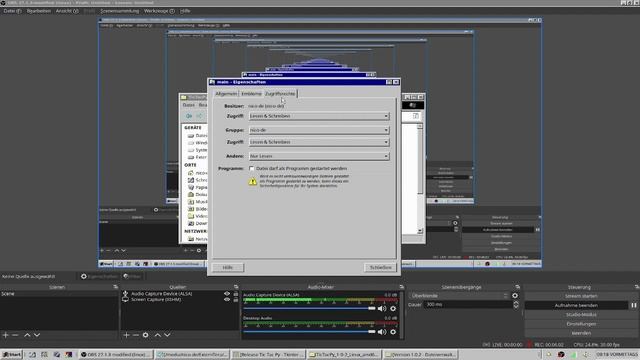Open Einstellungen in Steuerung panel
The width and height of the screenshot is (640, 360).
coord(581,324)
